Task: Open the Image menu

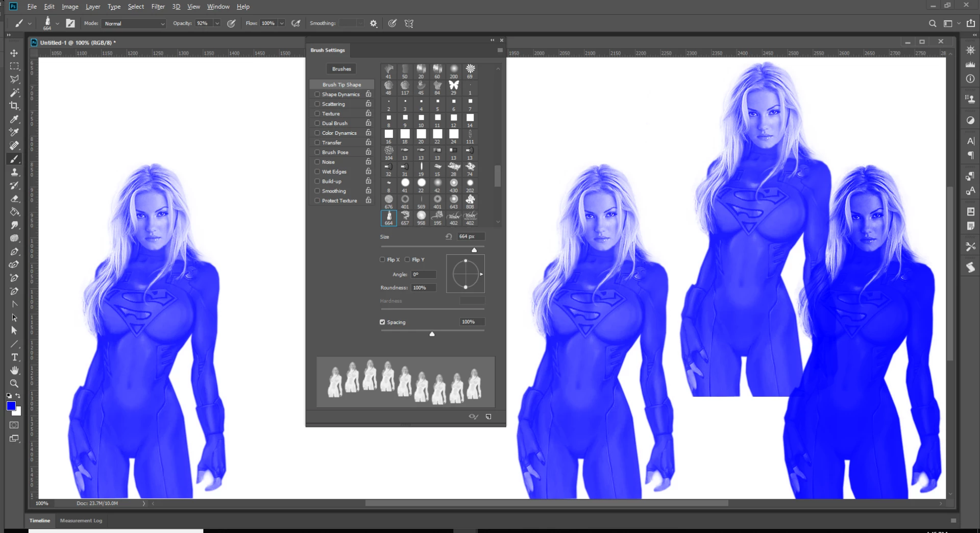Action: pyautogui.click(x=70, y=7)
